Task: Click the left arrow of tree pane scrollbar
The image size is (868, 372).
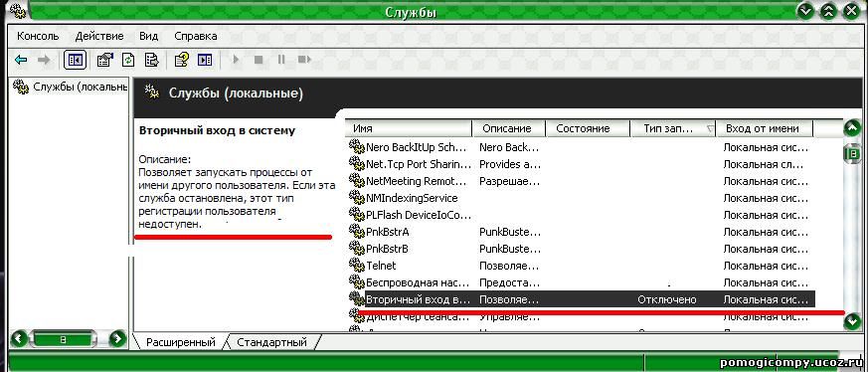Action: (x=19, y=338)
